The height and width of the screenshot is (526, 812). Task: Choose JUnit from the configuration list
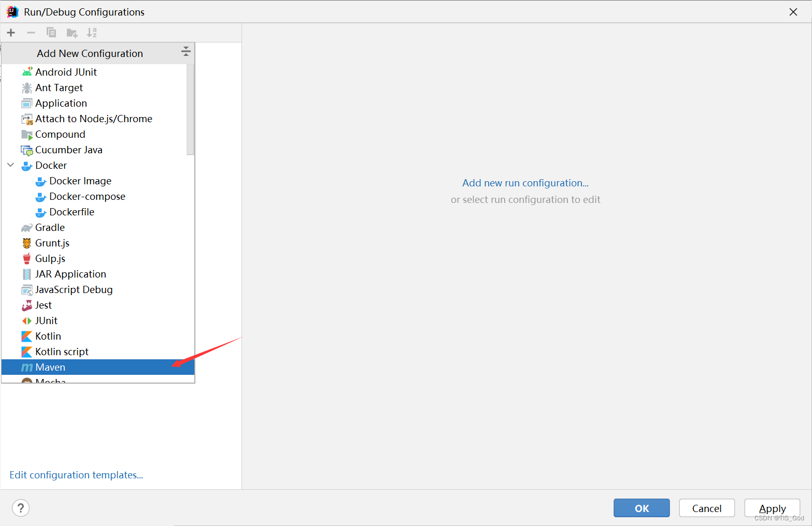pyautogui.click(x=98, y=320)
